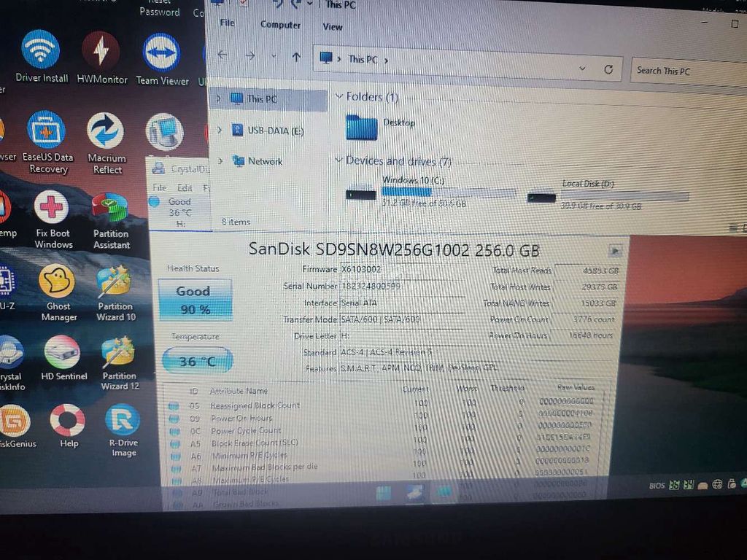Click the Good 90 % health status button

pos(195,300)
